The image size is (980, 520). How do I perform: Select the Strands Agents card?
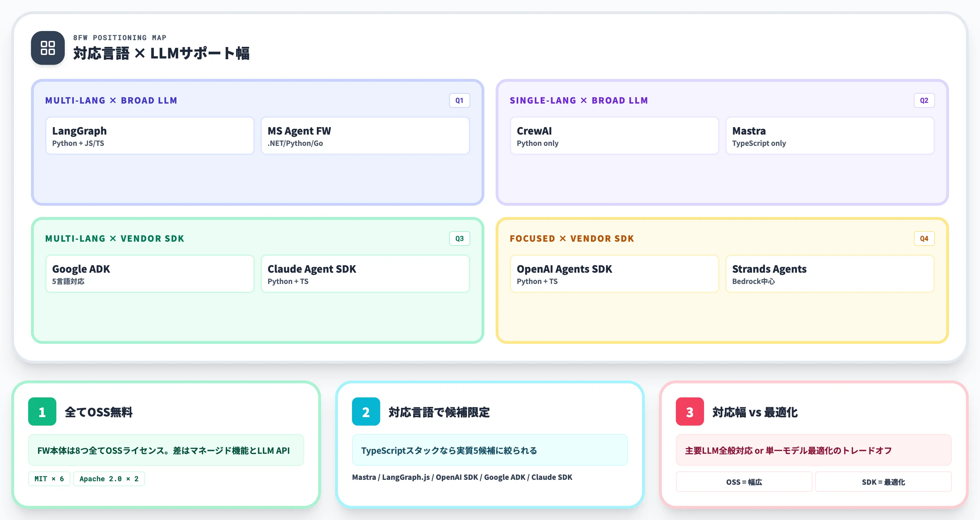(x=830, y=274)
